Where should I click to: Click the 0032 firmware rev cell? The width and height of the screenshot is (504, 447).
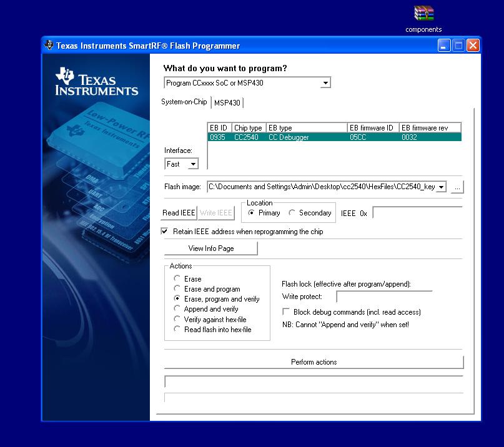[x=409, y=137]
